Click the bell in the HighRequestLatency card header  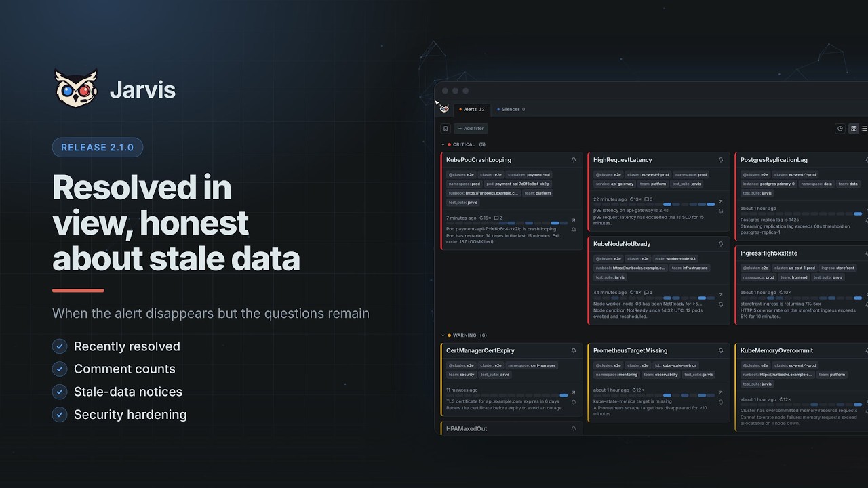click(721, 160)
